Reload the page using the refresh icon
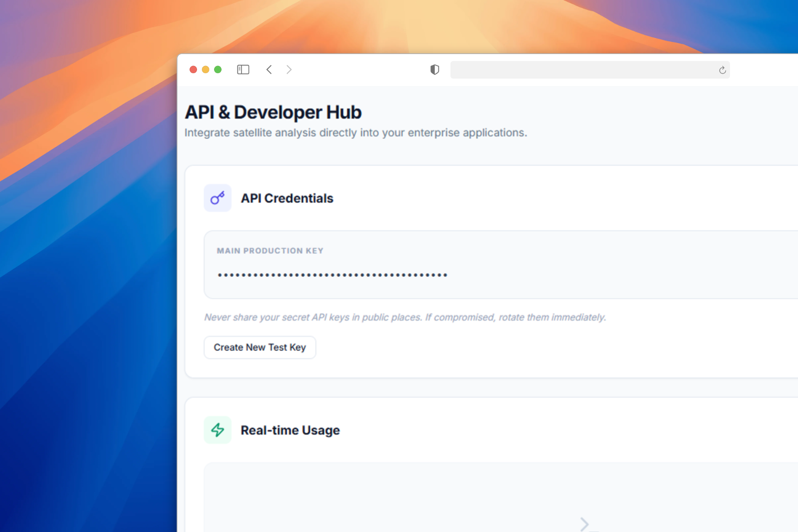The width and height of the screenshot is (798, 532). [722, 70]
